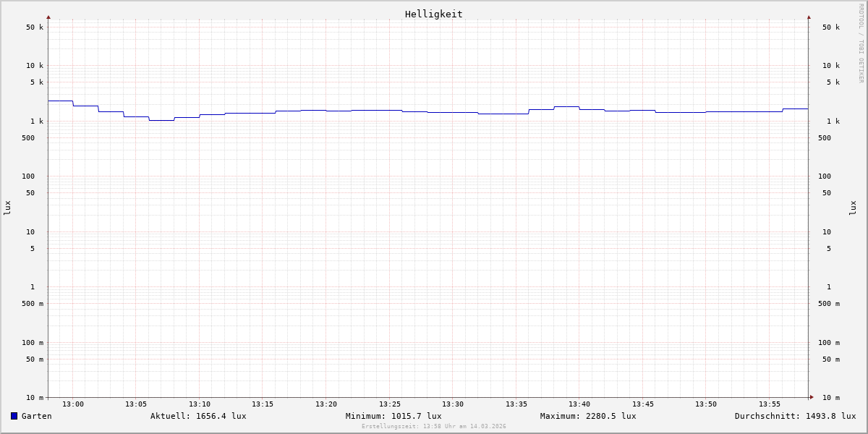
Task: Click the right vertical lux axis label
Action: click(854, 208)
